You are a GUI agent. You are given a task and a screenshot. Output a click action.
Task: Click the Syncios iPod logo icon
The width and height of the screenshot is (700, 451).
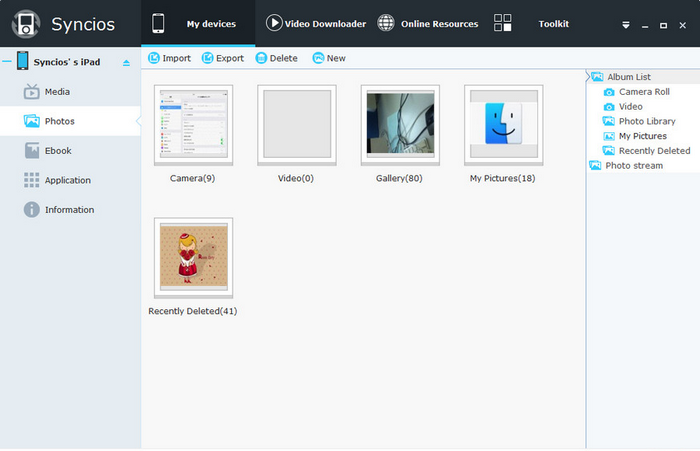26,24
